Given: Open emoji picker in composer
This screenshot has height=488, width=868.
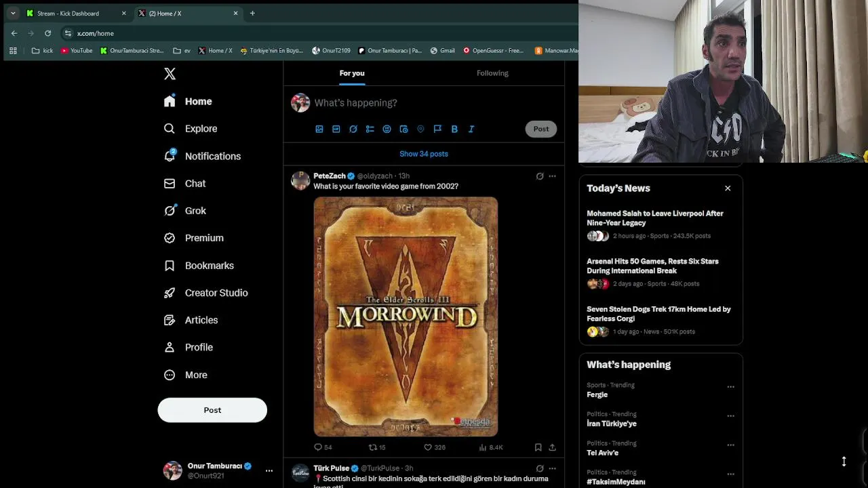Looking at the screenshot, I should (x=387, y=129).
